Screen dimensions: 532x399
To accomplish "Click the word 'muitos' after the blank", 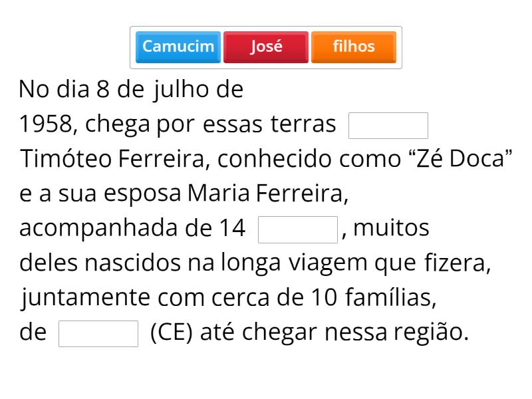I will coord(391,228).
